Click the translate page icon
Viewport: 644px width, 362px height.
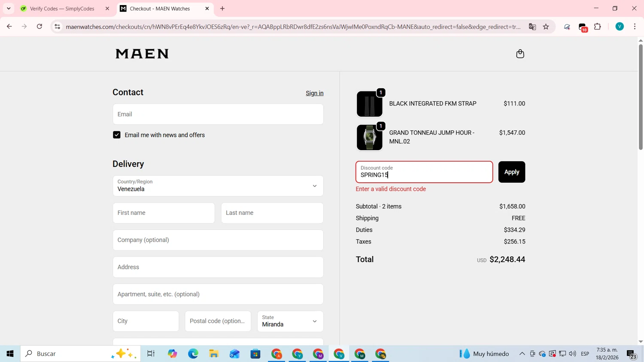pos(532,27)
